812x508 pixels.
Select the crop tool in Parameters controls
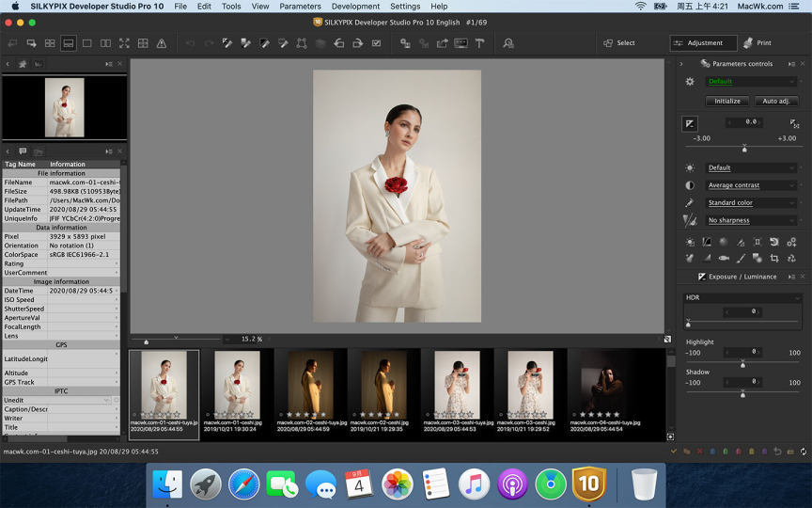[774, 258]
